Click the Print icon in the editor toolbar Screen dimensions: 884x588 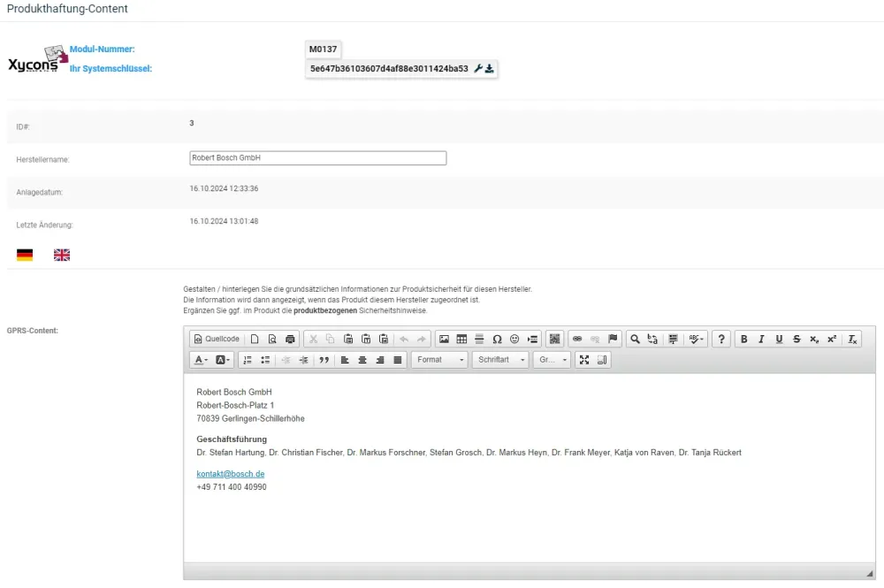click(290, 339)
